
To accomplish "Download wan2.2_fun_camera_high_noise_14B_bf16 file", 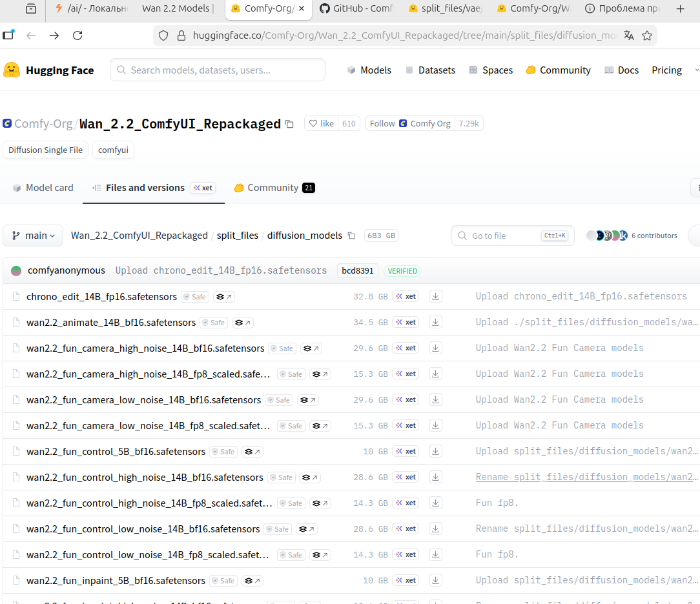I will [435, 348].
